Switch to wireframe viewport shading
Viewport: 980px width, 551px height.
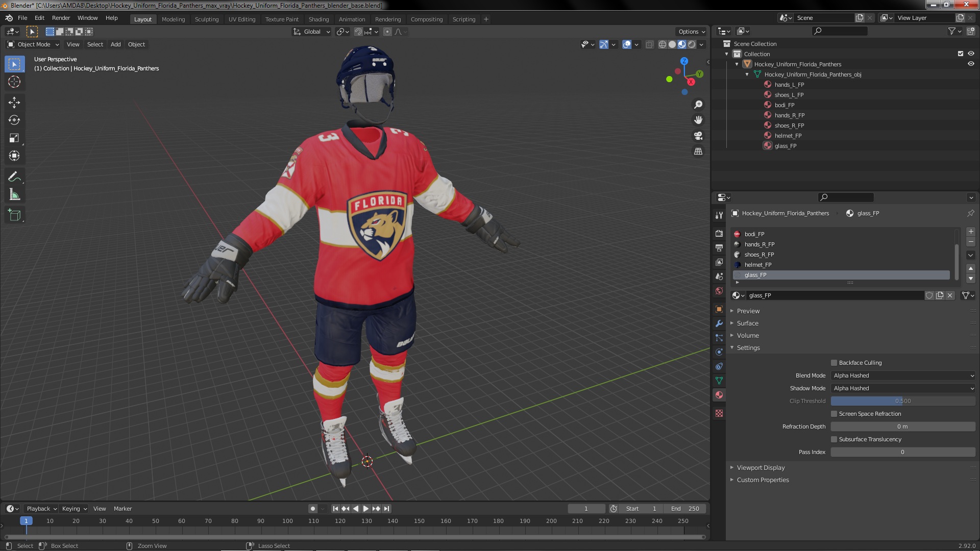pos(663,44)
